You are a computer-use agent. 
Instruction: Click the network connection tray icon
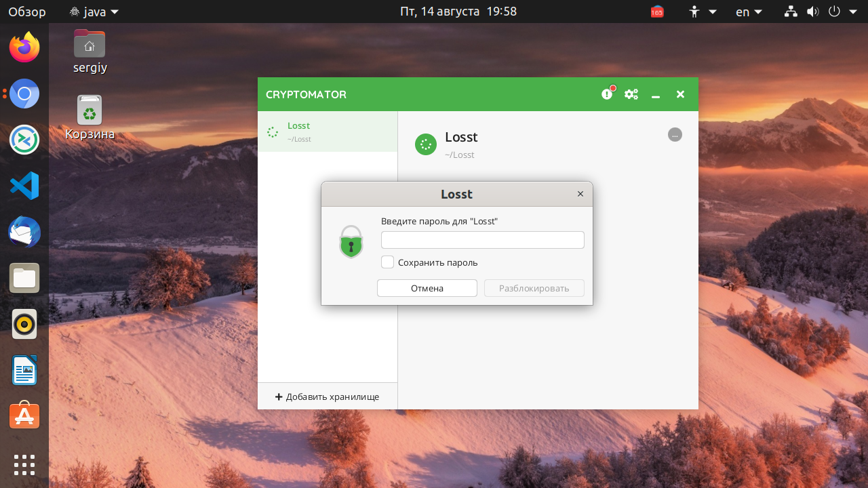click(791, 12)
